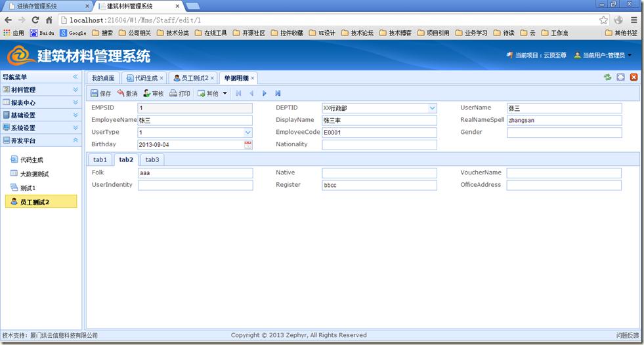Click the green refresh icon at top right
The image size is (644, 345).
pos(608,77)
